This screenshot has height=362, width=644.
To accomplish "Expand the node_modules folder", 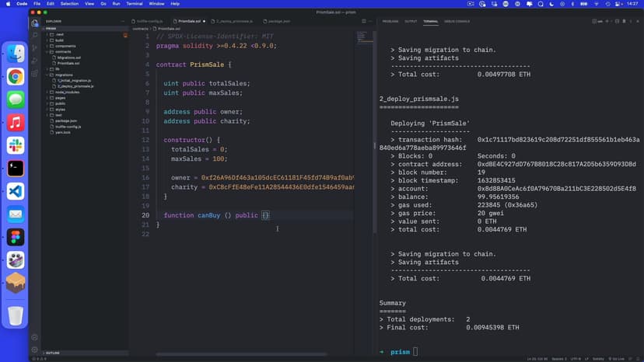I will [67, 92].
